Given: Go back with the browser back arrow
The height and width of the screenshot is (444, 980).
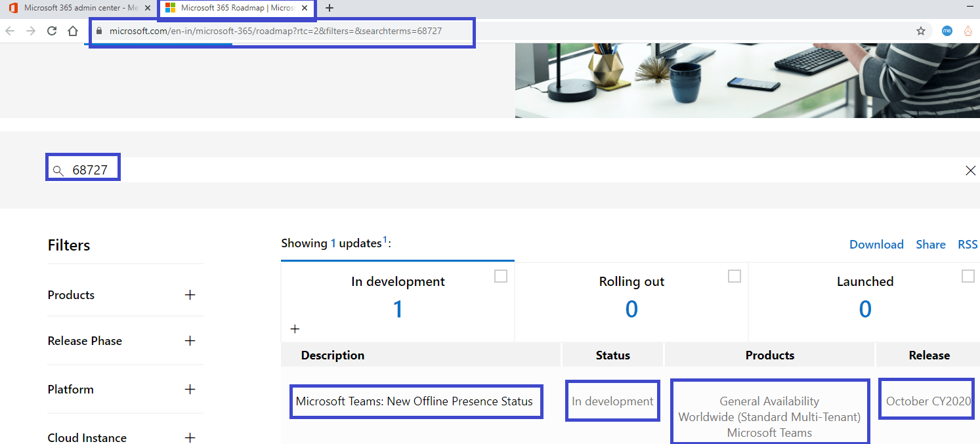Looking at the screenshot, I should 11,31.
